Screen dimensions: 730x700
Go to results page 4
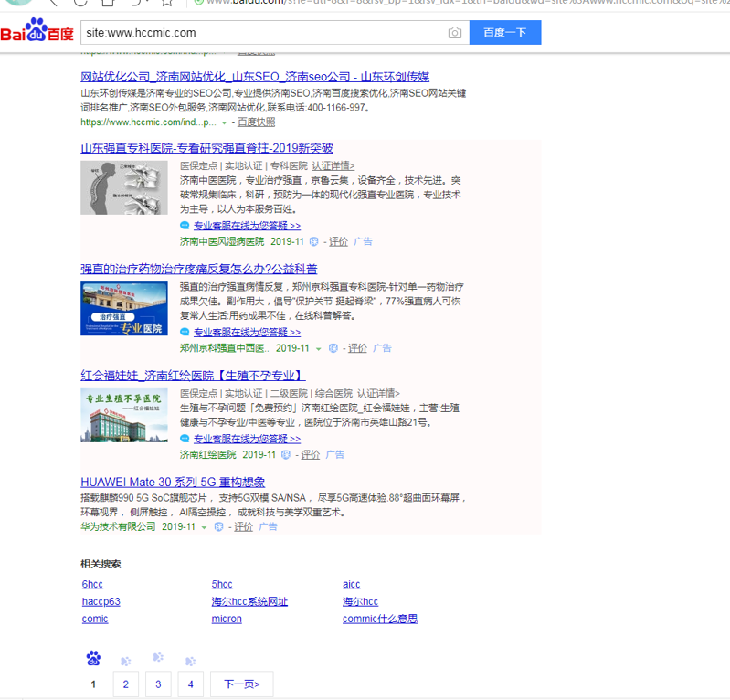tap(190, 684)
